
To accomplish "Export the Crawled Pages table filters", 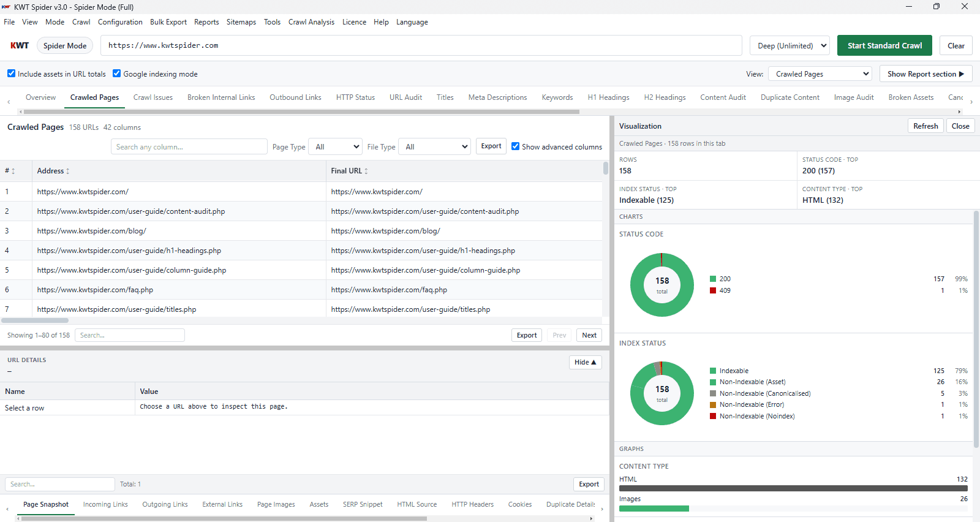I will (491, 146).
